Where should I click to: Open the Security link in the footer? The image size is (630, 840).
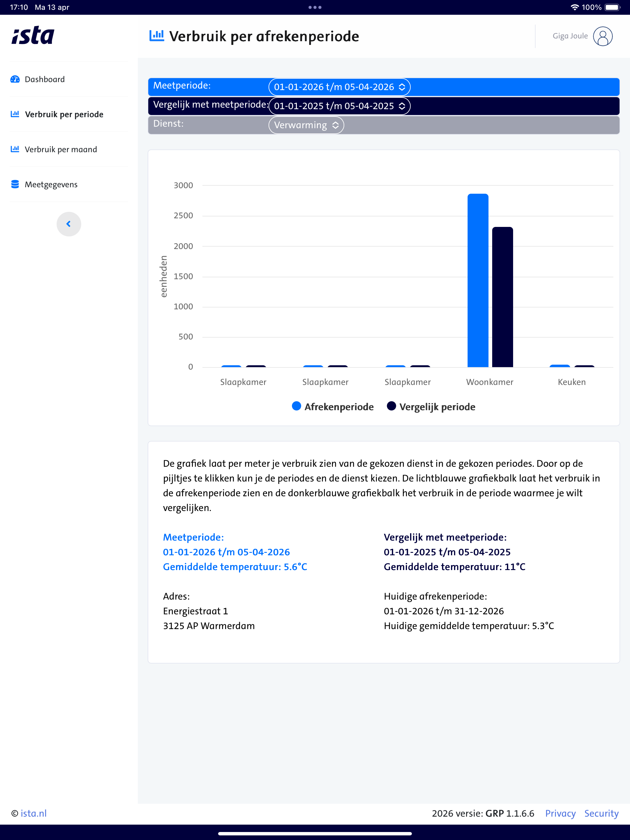[x=601, y=813]
